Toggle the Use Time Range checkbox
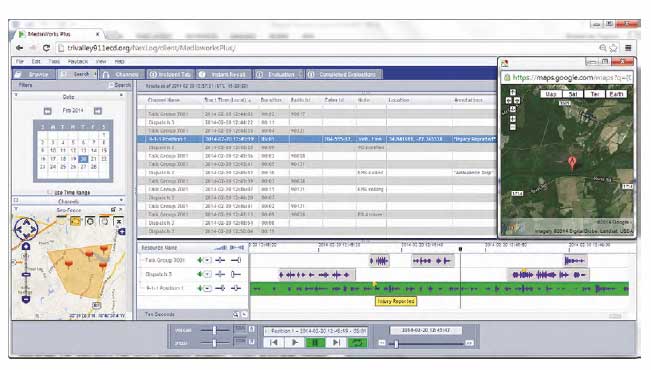The image size is (651, 370). pos(50,192)
